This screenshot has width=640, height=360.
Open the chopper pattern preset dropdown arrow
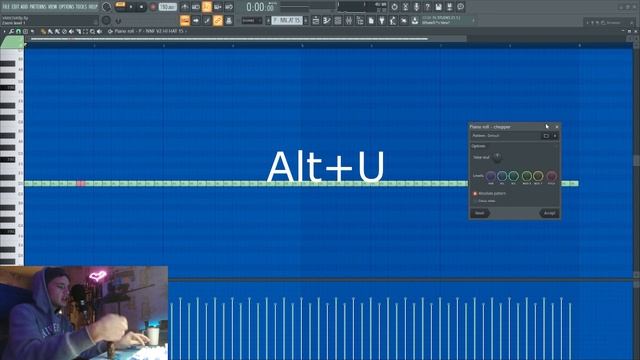[555, 136]
